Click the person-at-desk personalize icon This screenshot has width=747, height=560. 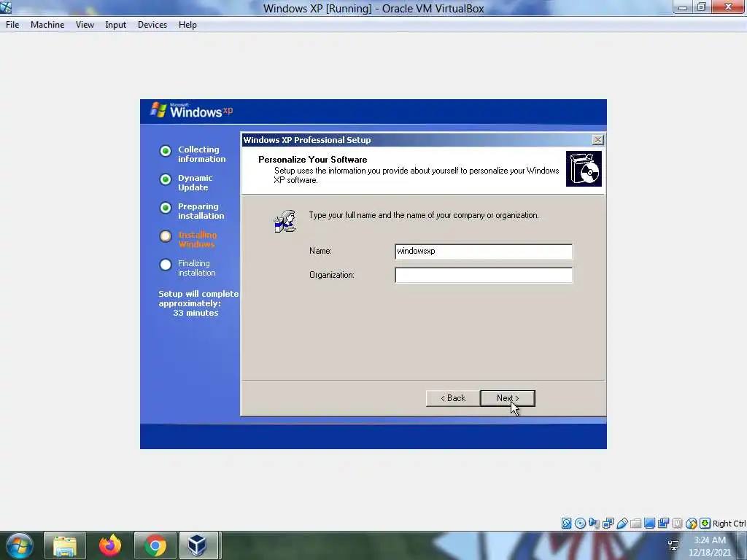point(285,222)
